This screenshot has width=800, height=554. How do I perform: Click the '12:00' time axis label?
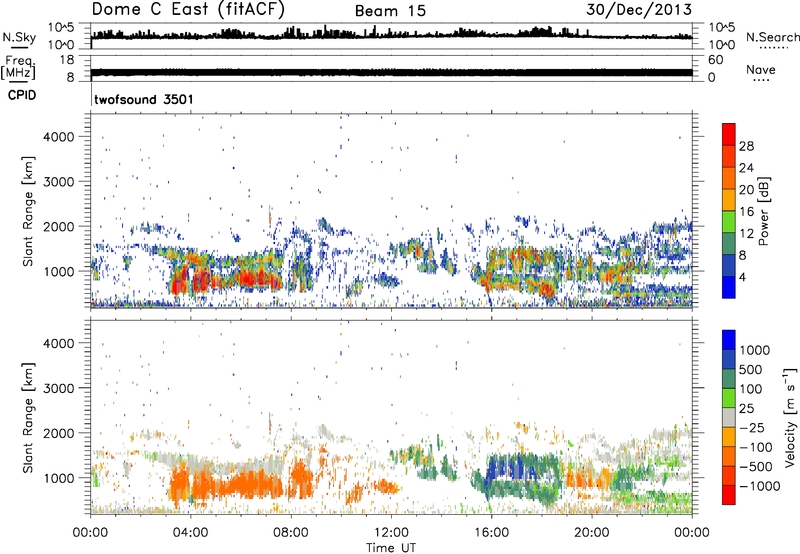click(x=391, y=533)
